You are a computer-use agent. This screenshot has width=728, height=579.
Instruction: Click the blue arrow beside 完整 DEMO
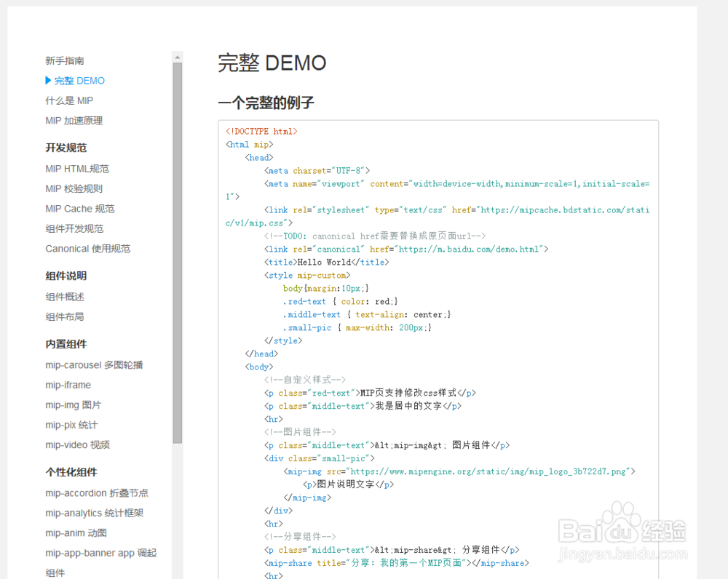click(x=47, y=80)
